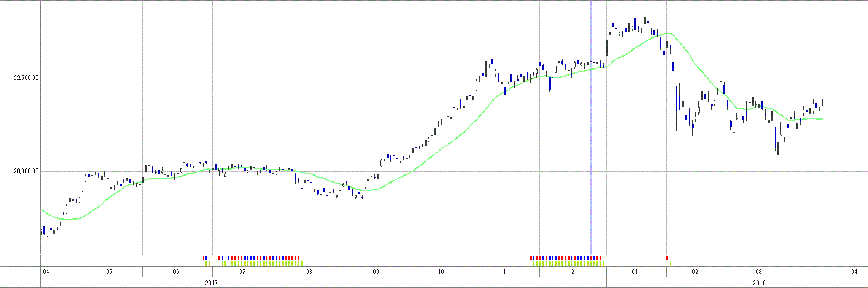Click the lone green signal marker in February 2018

670,264
